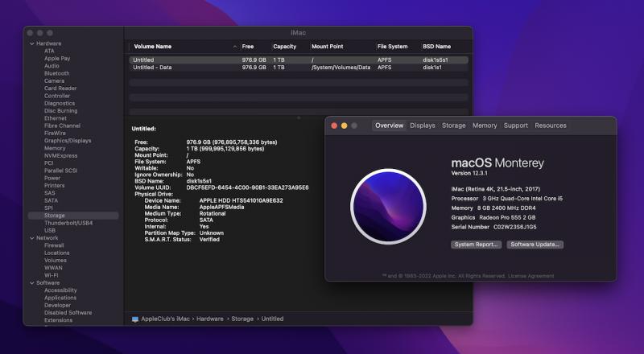
Task: Open the Resources tab
Action: 551,126
